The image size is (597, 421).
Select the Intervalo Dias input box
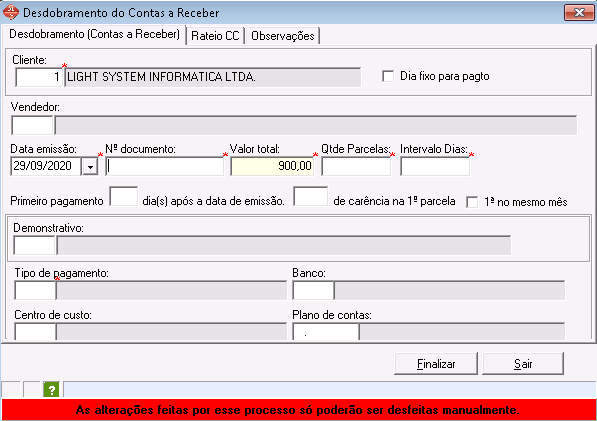pos(435,166)
